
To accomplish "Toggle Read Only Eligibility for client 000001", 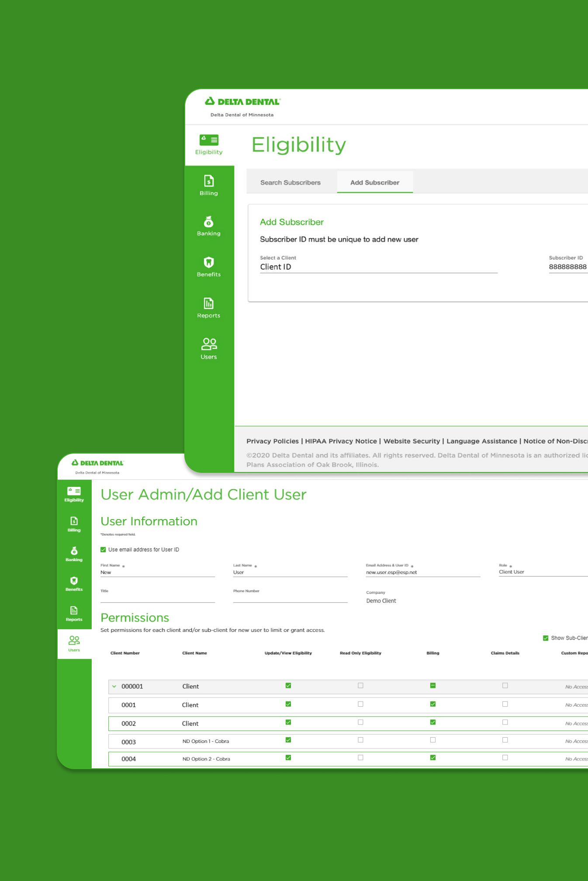I will point(360,686).
